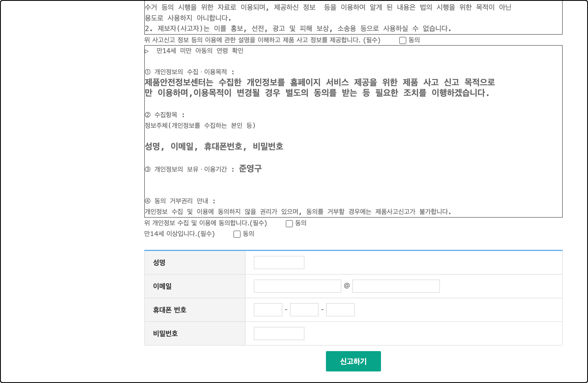This screenshot has width=588, height=383.
Task: Click the ③ 개인정보의 보유·이용기간 label
Action: click(x=190, y=169)
